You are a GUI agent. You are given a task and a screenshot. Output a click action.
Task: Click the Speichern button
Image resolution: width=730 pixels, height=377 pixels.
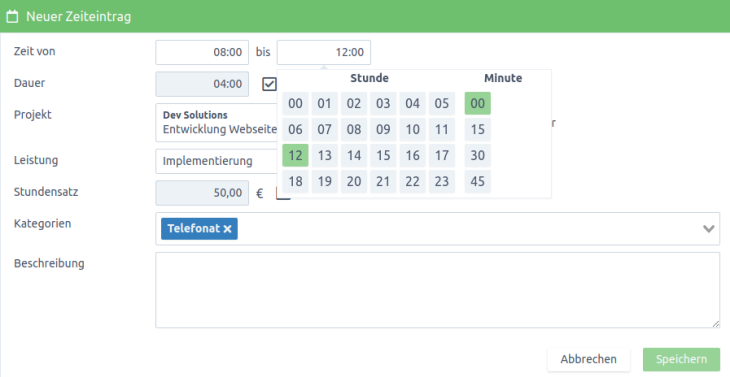tap(681, 359)
